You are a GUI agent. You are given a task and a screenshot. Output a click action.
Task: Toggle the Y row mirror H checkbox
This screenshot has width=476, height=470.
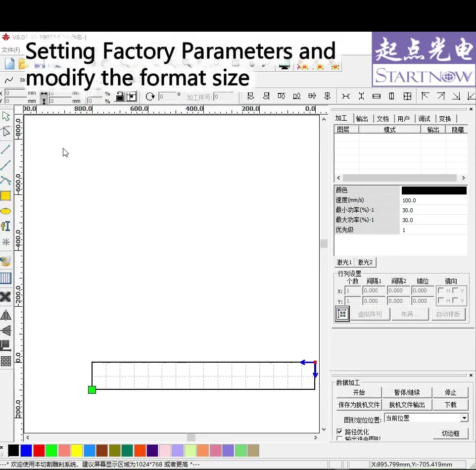coord(441,300)
